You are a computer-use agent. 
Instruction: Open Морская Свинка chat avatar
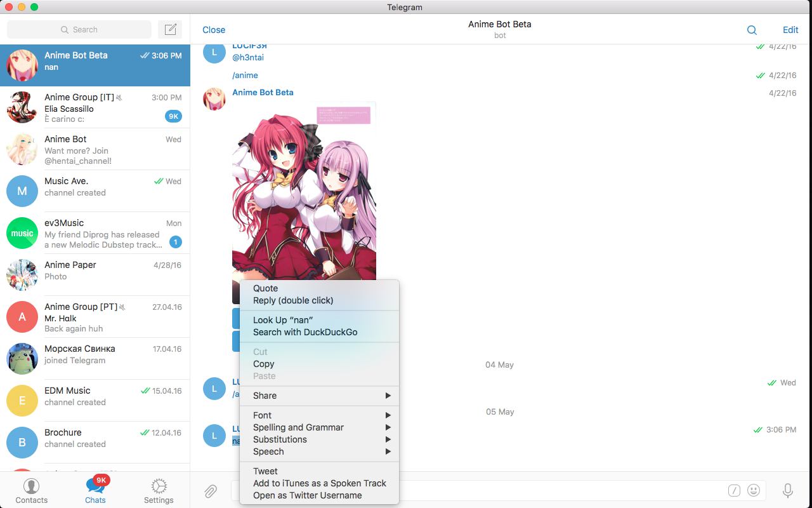pyautogui.click(x=22, y=359)
